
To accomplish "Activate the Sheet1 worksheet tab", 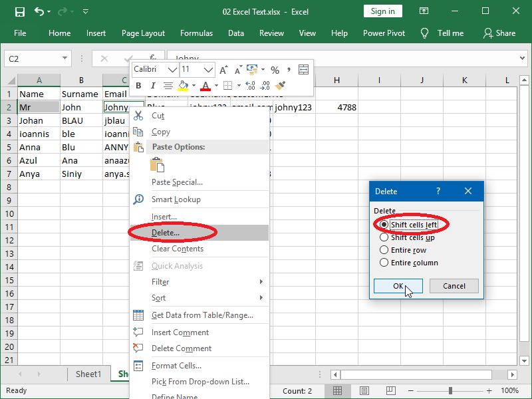I will pos(88,374).
